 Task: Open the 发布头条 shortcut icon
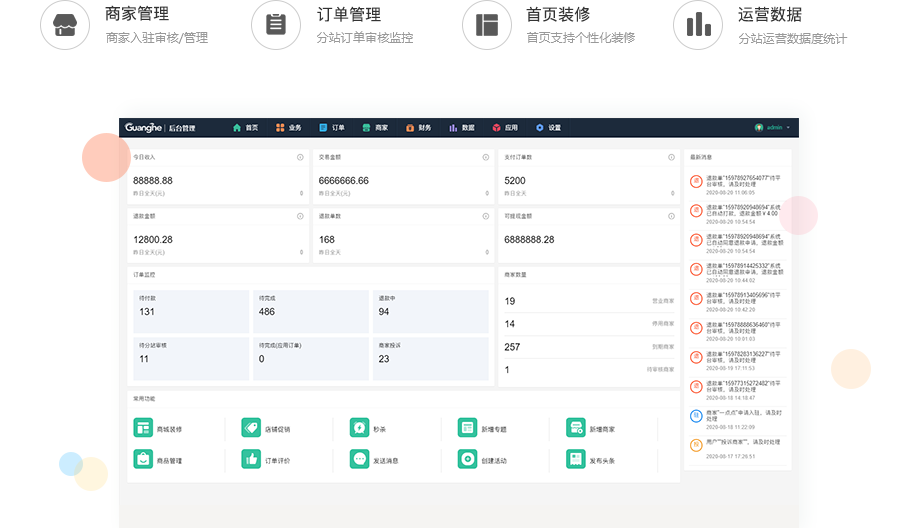click(x=575, y=460)
